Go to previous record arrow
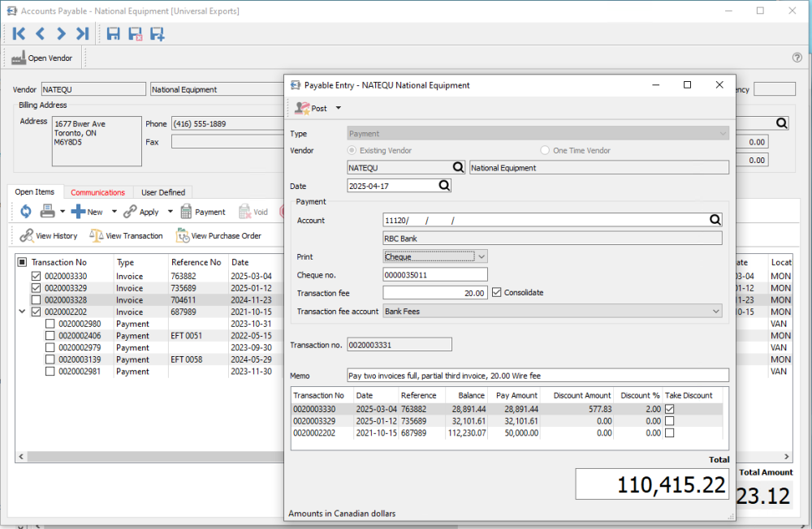Image resolution: width=812 pixels, height=529 pixels. click(x=40, y=33)
